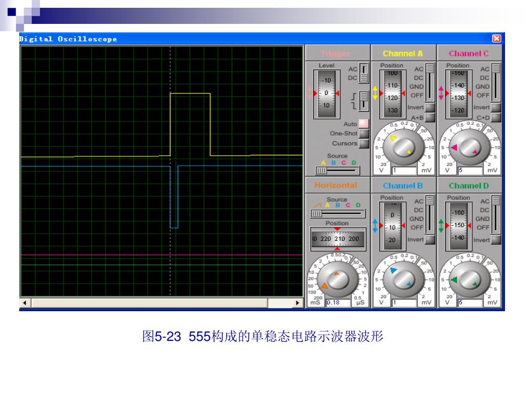Click the Channel B header label
Screen dimensions: 532x399
(x=403, y=186)
